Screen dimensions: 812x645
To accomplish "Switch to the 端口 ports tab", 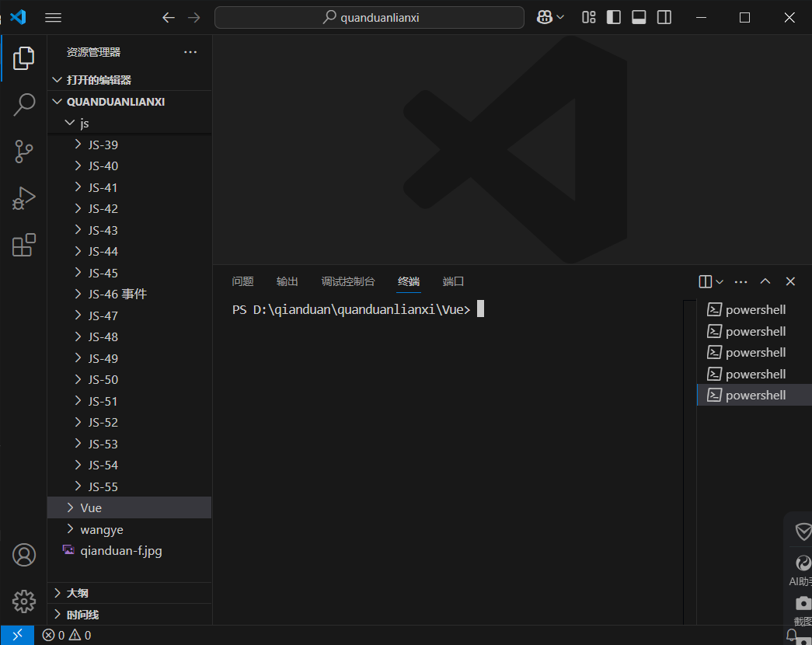I will 453,281.
